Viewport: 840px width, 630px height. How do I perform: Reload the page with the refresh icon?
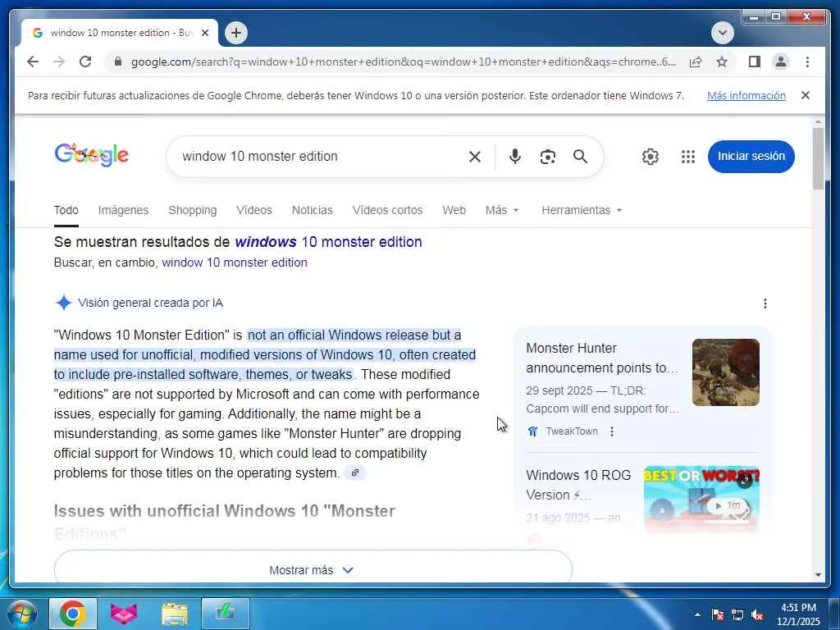[85, 62]
